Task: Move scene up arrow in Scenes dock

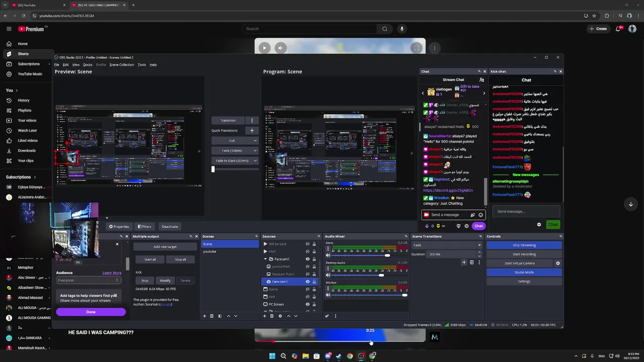Action: (228, 316)
